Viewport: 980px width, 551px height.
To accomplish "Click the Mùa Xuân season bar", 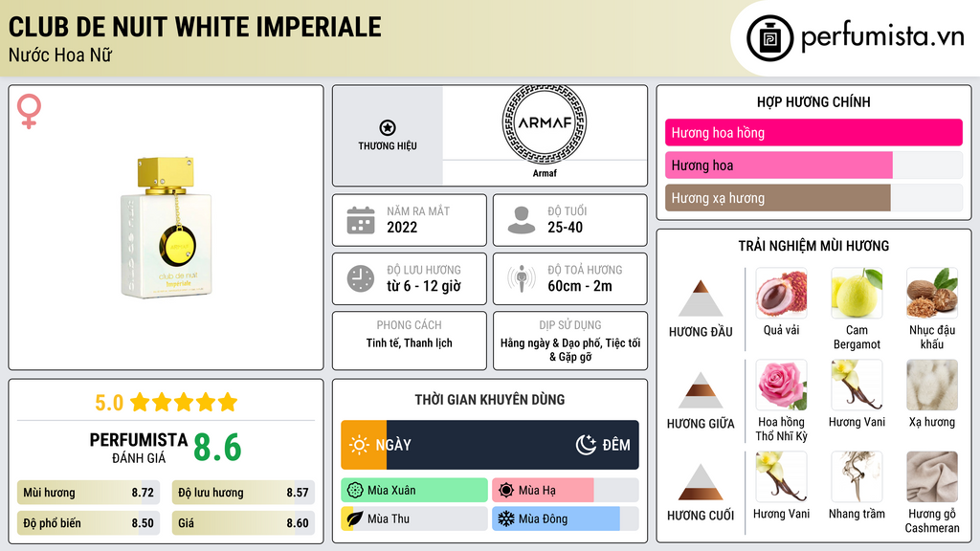I will point(414,491).
